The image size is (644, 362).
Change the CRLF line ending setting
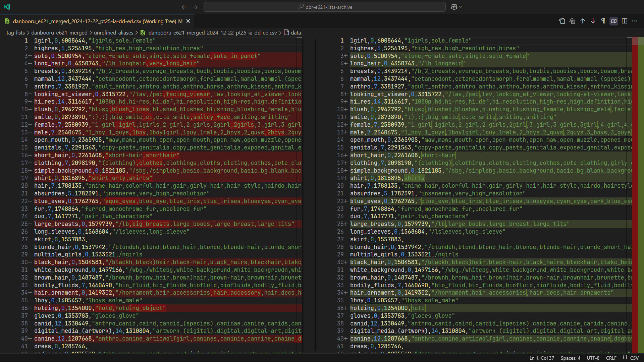click(x=611, y=358)
